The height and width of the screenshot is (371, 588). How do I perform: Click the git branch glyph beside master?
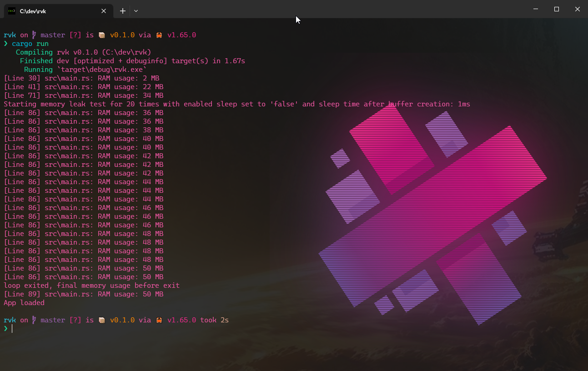35,35
